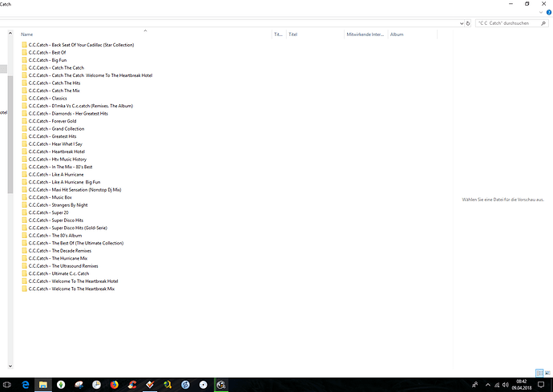Select folder C.C.Catch - Super 20
The width and height of the screenshot is (553, 392).
tap(45, 212)
